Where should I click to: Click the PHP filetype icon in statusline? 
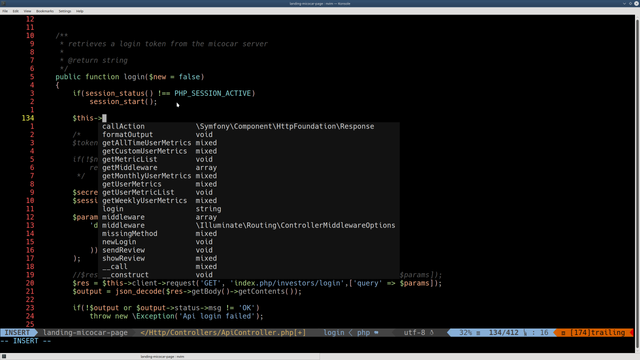(376, 333)
